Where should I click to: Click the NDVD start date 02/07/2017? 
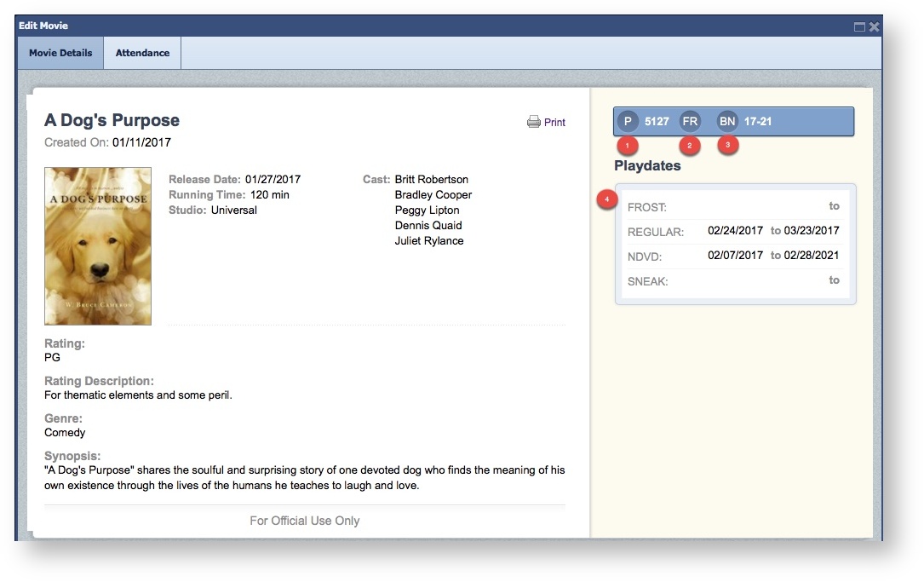735,256
